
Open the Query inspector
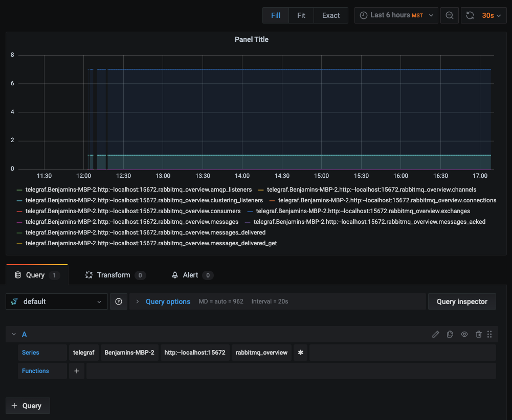[462, 301]
